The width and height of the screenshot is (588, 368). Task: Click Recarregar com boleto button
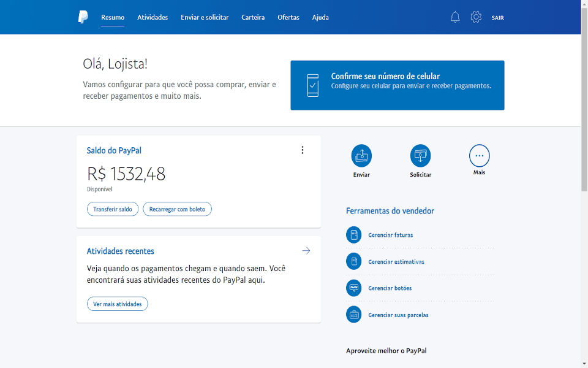pos(177,209)
